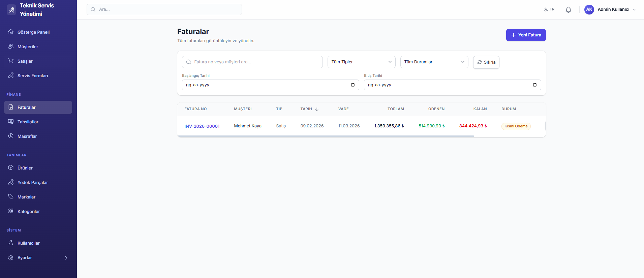
Task: Click the notification bell icon
Action: click(x=568, y=10)
